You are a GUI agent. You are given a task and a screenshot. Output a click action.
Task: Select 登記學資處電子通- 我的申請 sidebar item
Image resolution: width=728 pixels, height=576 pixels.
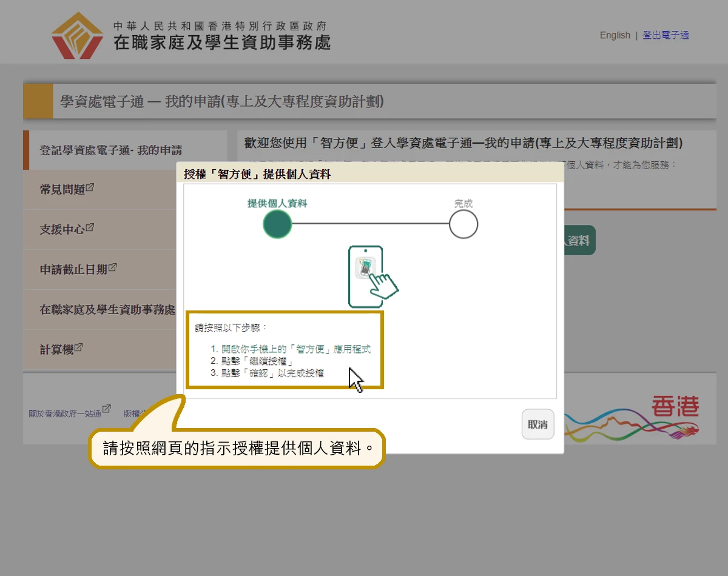(125, 150)
